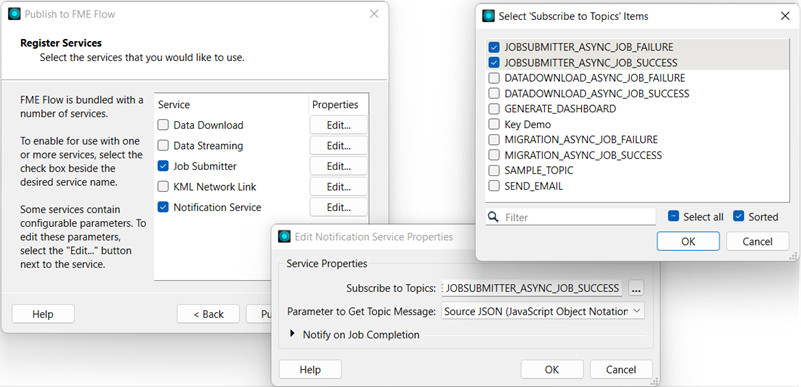Click the FME icon in Publish to FME Flow title bar
This screenshot has width=801, height=387.
coord(14,14)
